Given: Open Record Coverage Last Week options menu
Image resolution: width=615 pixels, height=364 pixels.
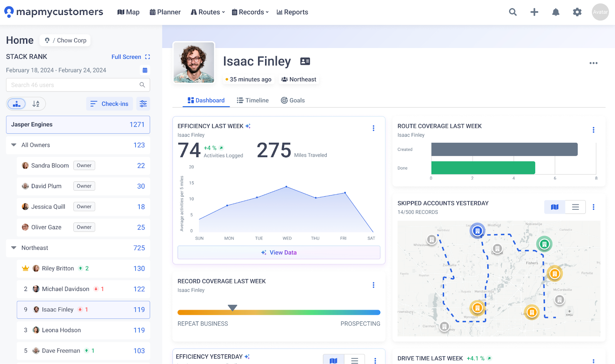Looking at the screenshot, I should pos(373,285).
